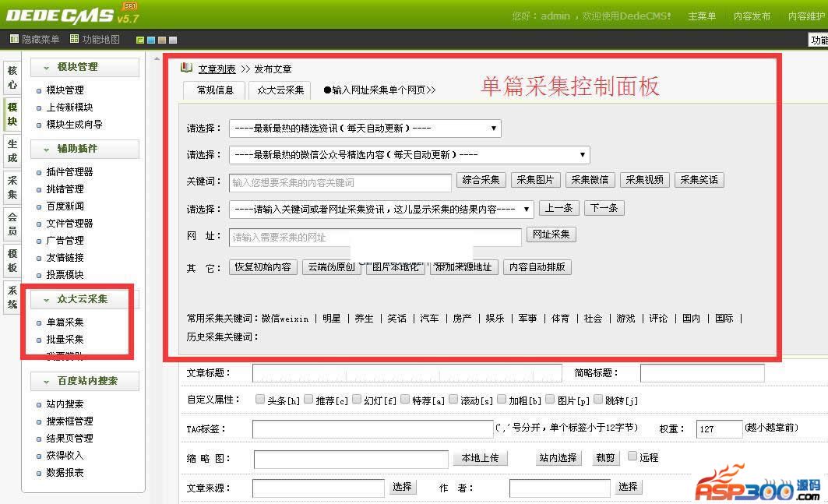Click the 综合采集 button
The image size is (828, 504).
pyautogui.click(x=481, y=180)
